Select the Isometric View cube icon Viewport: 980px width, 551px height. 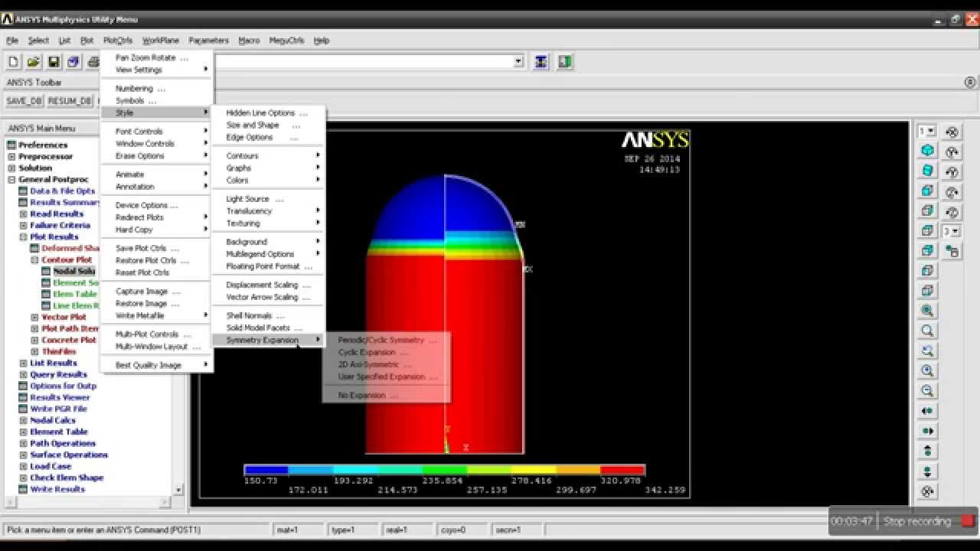(928, 151)
